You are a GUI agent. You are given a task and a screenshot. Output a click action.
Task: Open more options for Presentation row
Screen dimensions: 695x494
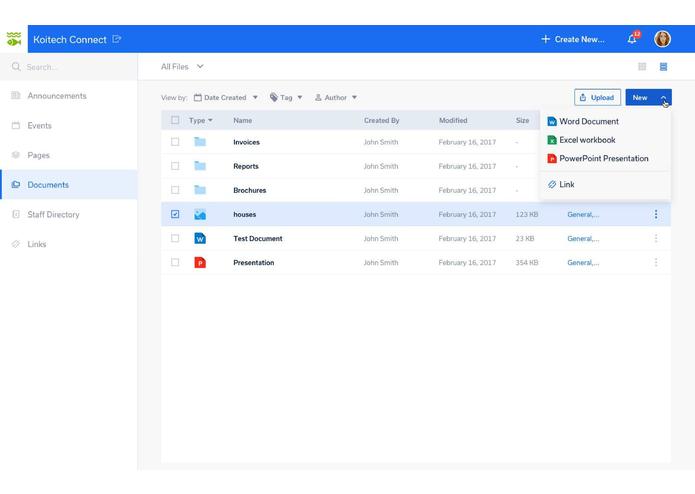656,262
